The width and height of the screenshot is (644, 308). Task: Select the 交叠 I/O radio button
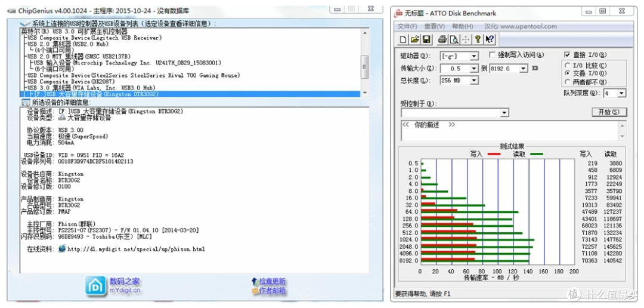[x=568, y=73]
